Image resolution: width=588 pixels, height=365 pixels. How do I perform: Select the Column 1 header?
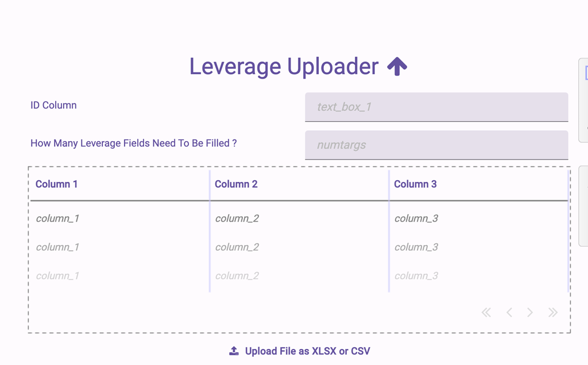56,184
